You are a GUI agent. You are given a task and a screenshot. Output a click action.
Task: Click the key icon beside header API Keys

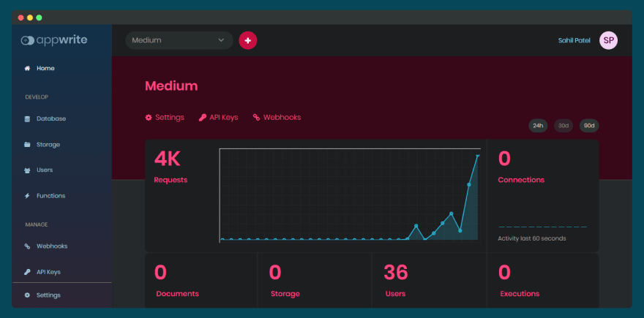click(202, 118)
